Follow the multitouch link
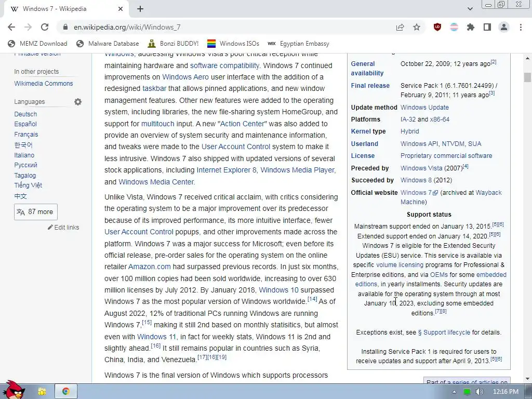 coord(158,124)
